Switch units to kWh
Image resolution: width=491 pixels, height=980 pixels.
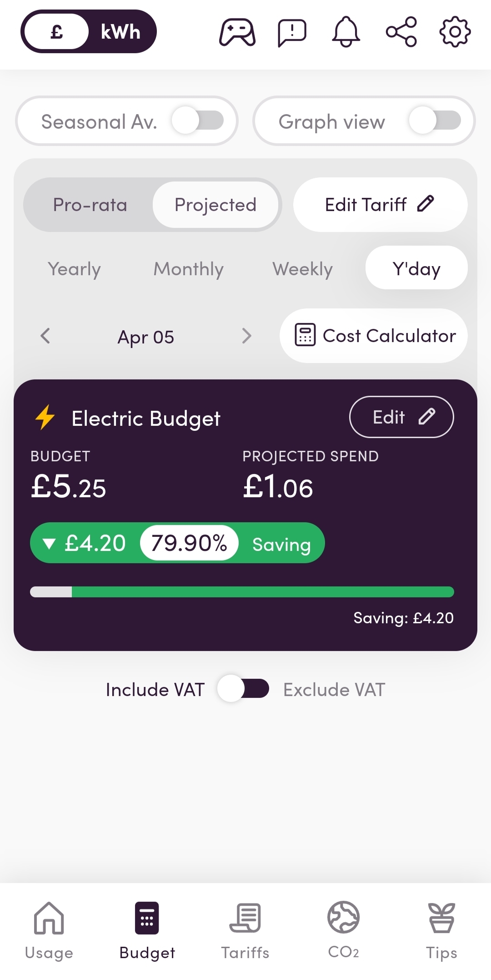tap(120, 32)
